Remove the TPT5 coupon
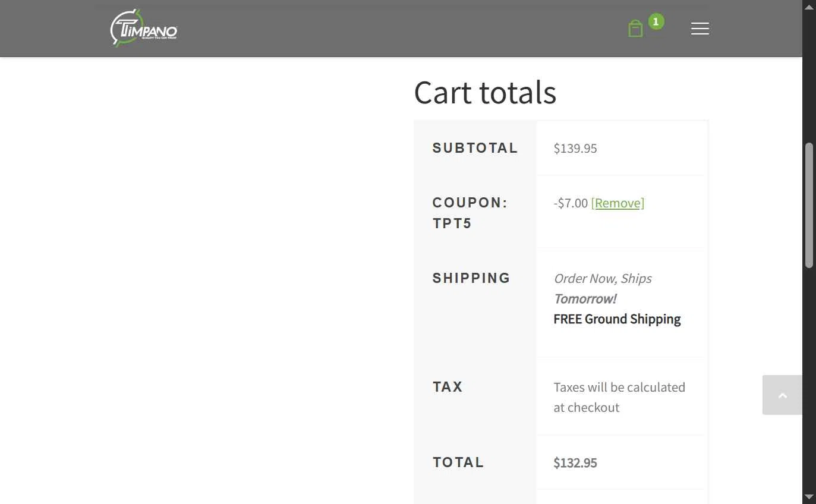Viewport: 816px width, 504px height. pyautogui.click(x=617, y=203)
